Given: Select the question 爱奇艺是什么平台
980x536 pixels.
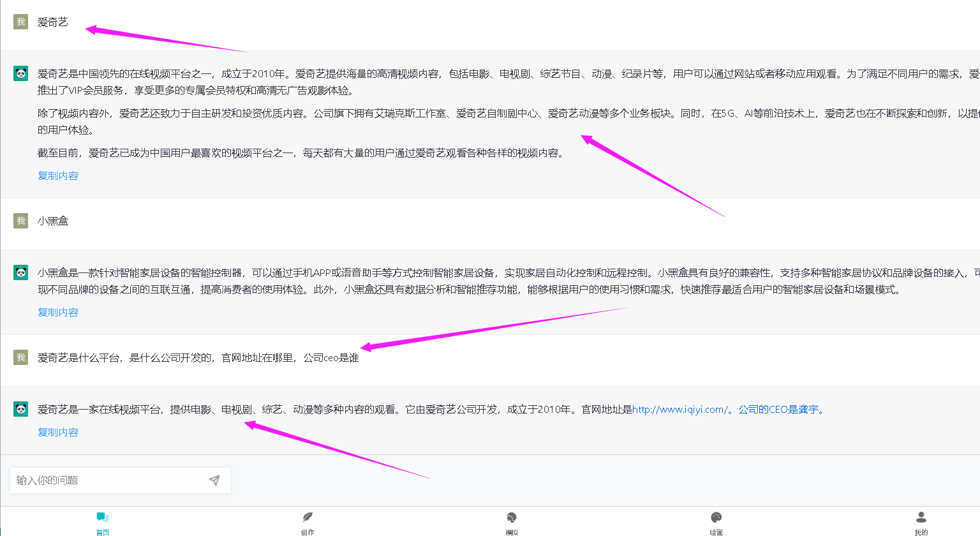Looking at the screenshot, I should (x=198, y=357).
